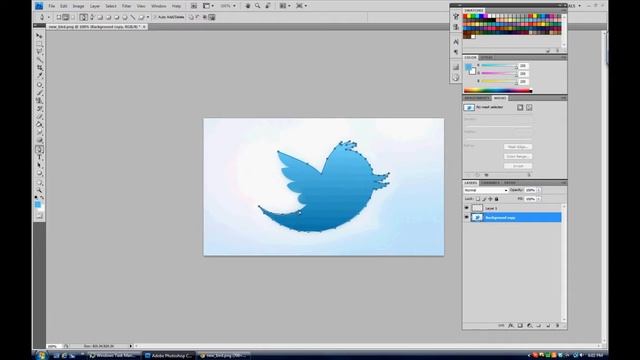Toggle lock transparent pixels

point(478,199)
